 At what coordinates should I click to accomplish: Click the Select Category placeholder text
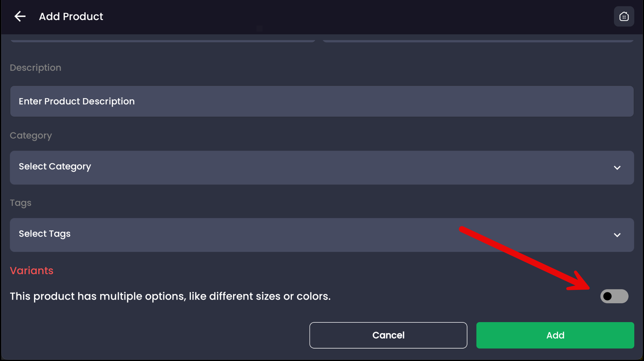click(x=55, y=166)
